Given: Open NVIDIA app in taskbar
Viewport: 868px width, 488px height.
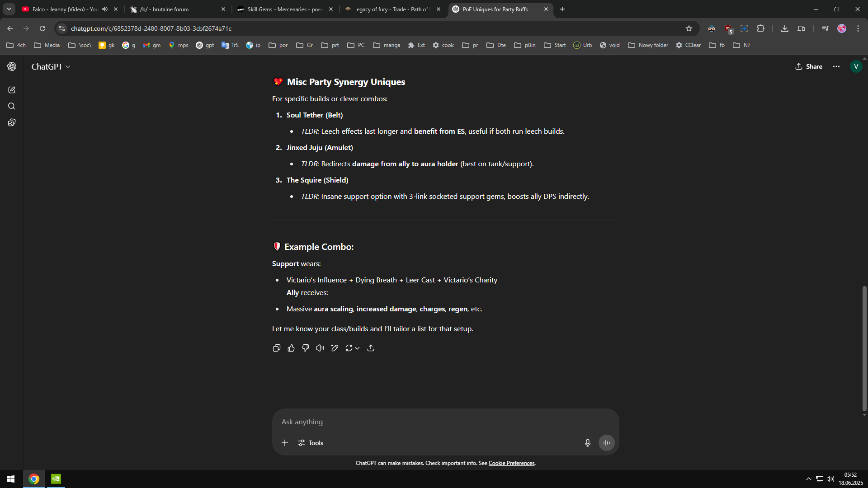Looking at the screenshot, I should (x=56, y=479).
